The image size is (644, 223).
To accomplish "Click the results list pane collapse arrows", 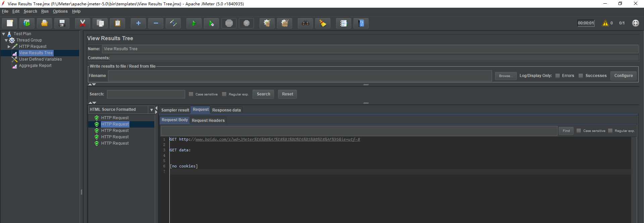I will pyautogui.click(x=156, y=110).
